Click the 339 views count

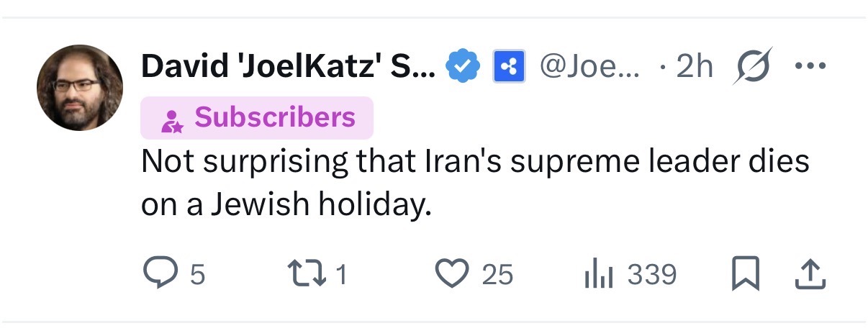pos(652,274)
